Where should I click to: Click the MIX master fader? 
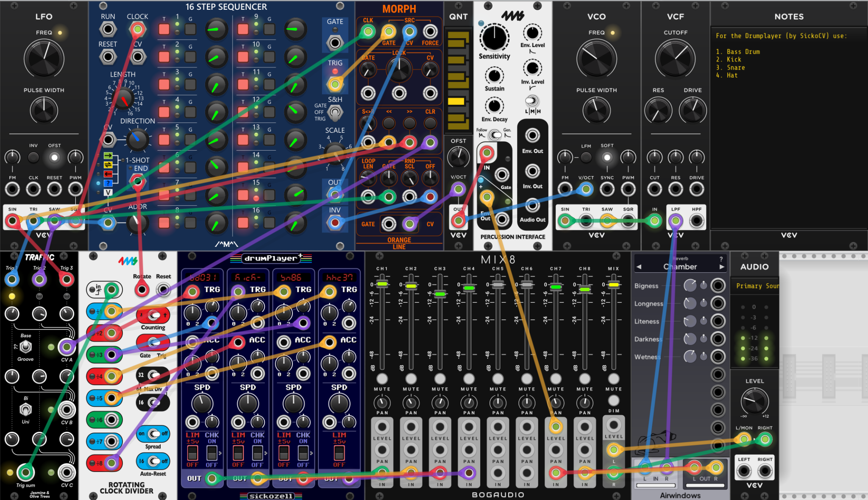613,285
